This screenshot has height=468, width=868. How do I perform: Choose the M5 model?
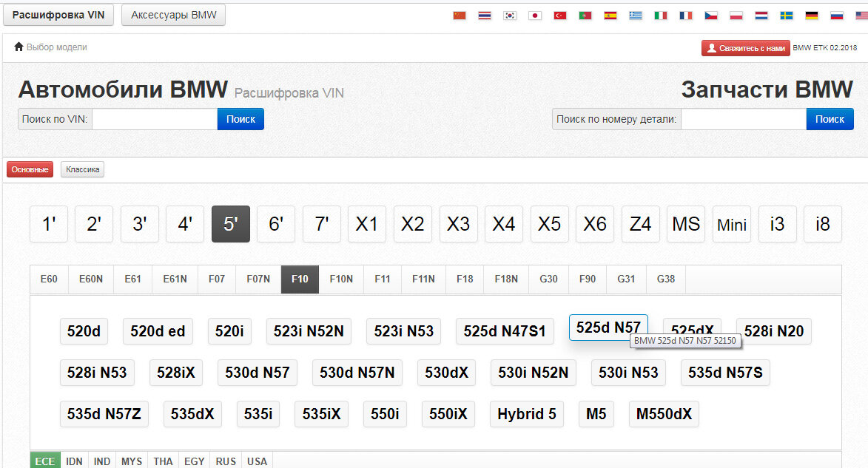point(596,414)
